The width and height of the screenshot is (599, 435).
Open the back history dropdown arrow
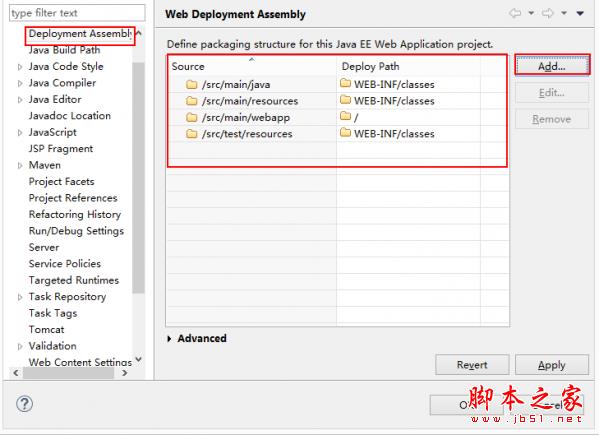[x=531, y=13]
